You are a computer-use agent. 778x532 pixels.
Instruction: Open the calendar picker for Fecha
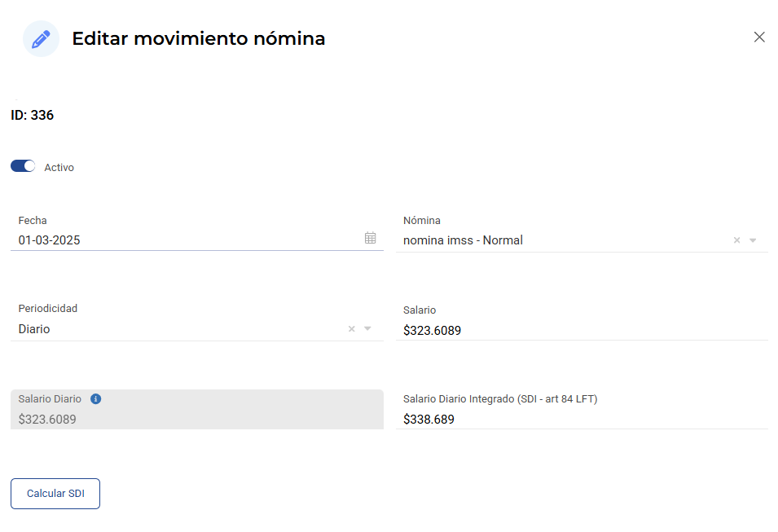(370, 238)
